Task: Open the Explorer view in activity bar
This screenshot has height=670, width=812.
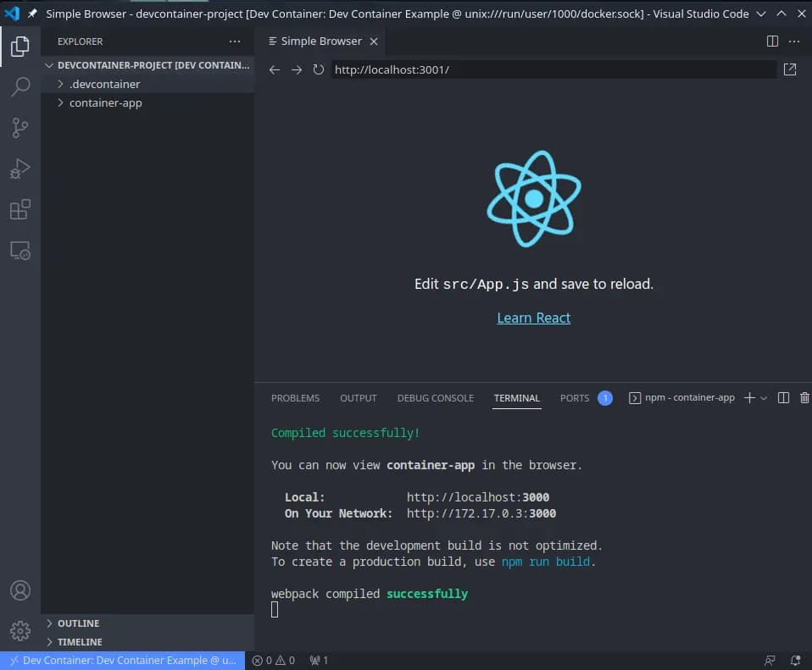Action: (19, 47)
